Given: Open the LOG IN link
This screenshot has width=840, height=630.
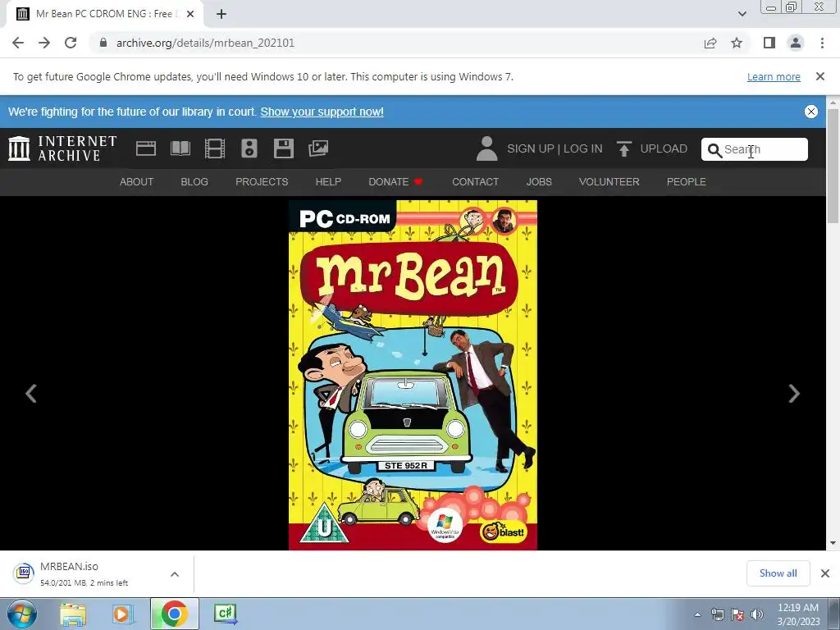Looking at the screenshot, I should 583,148.
